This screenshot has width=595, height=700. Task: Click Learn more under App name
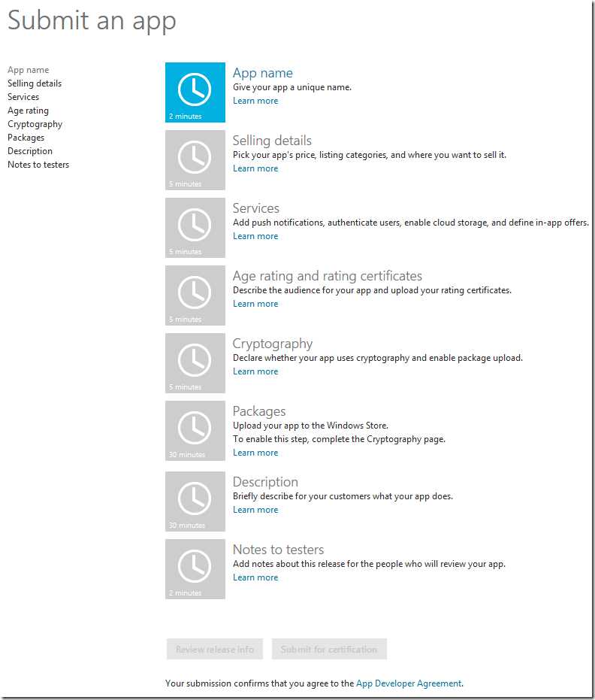pyautogui.click(x=255, y=101)
